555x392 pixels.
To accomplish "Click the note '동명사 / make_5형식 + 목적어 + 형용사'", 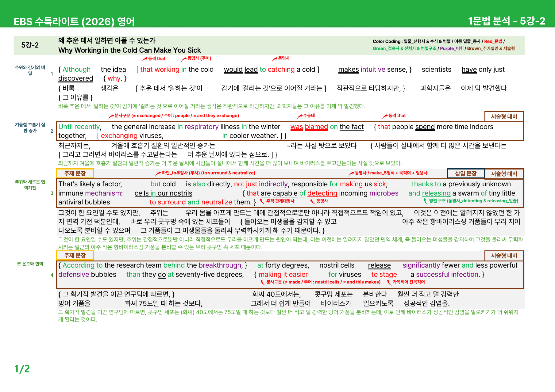I will coord(391,173).
